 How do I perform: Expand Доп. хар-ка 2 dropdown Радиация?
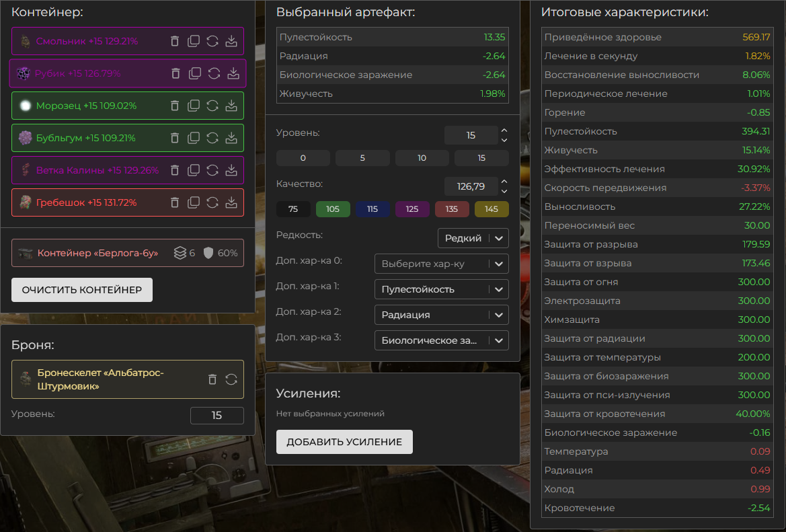442,315
